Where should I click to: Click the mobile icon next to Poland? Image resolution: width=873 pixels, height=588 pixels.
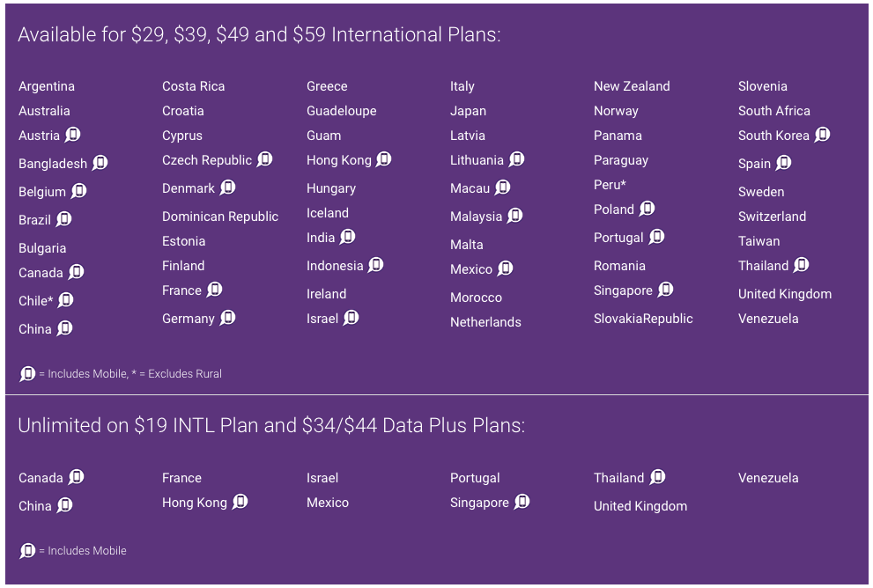tap(647, 209)
